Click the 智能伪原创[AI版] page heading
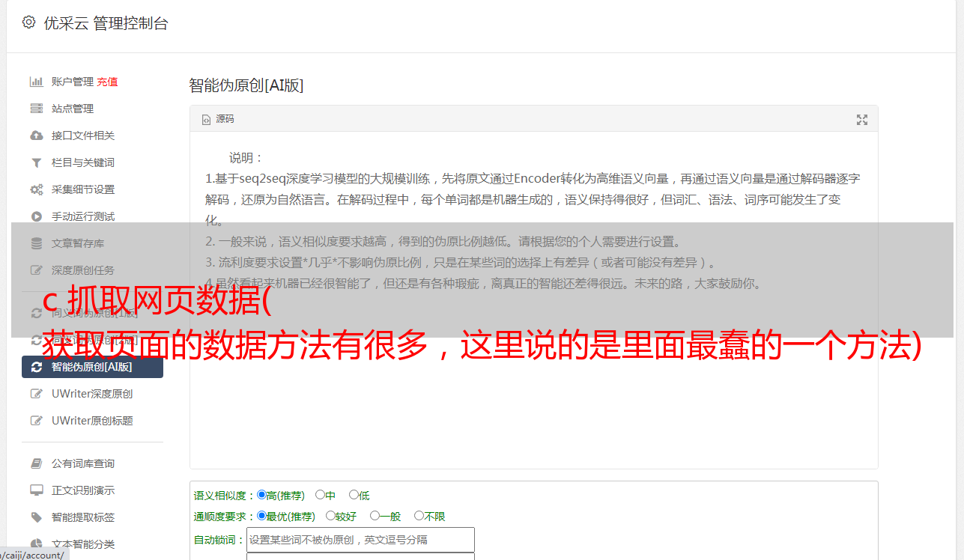Viewport: 964px width, 560px height. 246,85
